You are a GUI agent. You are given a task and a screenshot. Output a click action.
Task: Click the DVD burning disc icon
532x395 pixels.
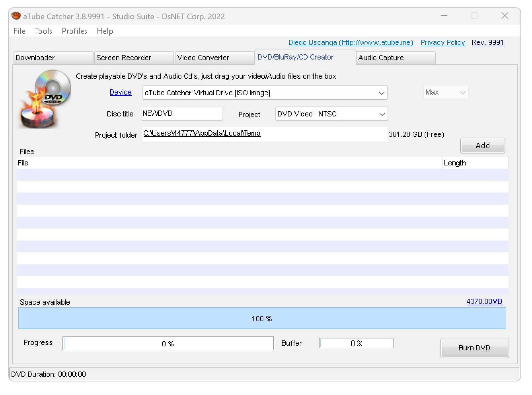tap(45, 99)
